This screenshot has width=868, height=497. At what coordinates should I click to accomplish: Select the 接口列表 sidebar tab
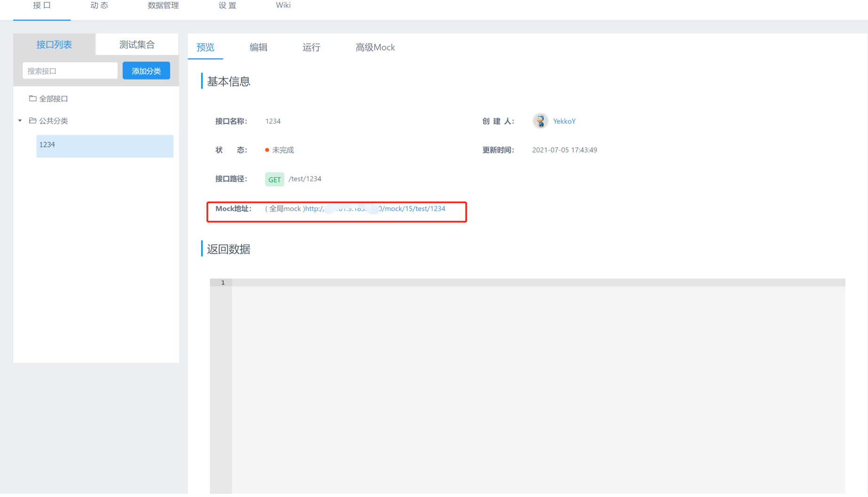click(54, 45)
